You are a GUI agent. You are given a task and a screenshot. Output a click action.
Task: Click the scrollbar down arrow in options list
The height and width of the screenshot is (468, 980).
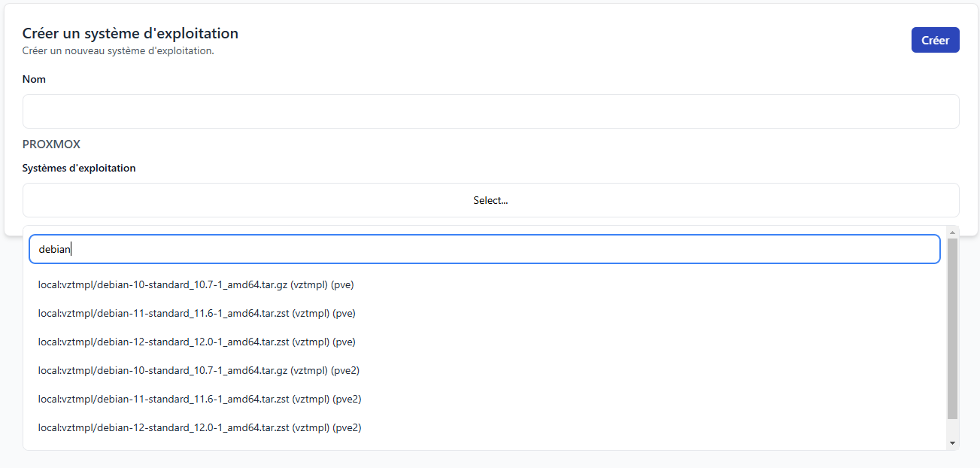pos(953,443)
